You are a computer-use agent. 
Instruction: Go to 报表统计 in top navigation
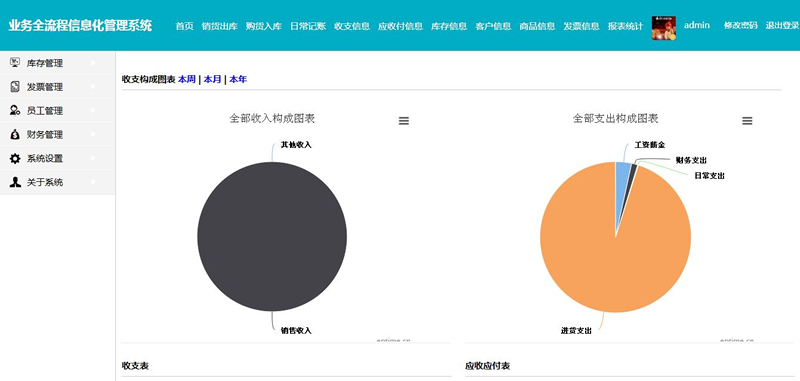click(625, 26)
